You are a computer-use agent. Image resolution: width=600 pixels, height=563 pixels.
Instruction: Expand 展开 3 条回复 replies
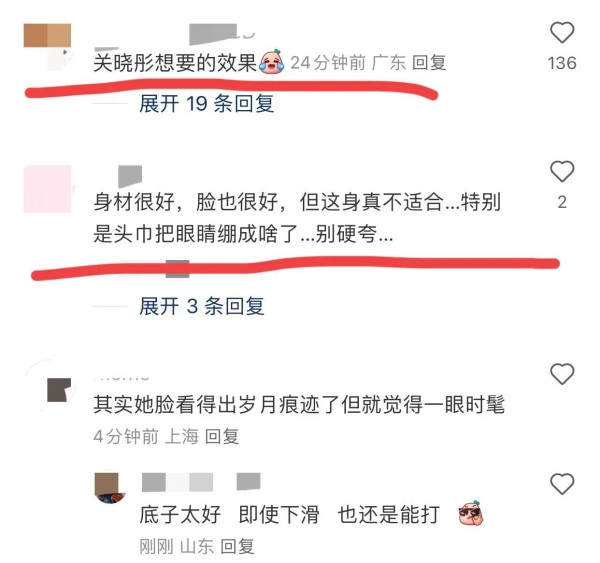(202, 306)
